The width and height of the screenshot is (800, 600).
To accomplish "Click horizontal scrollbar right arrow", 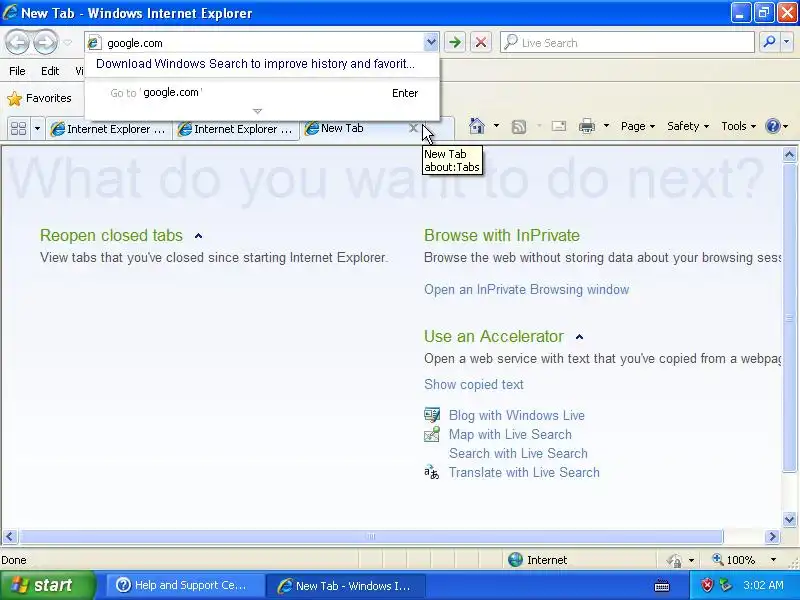I will (x=772, y=536).
